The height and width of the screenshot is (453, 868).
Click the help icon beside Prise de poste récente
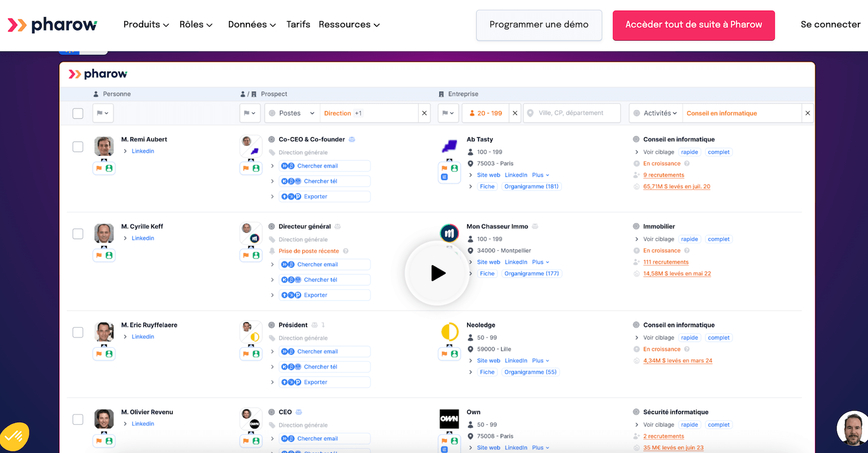pos(346,251)
